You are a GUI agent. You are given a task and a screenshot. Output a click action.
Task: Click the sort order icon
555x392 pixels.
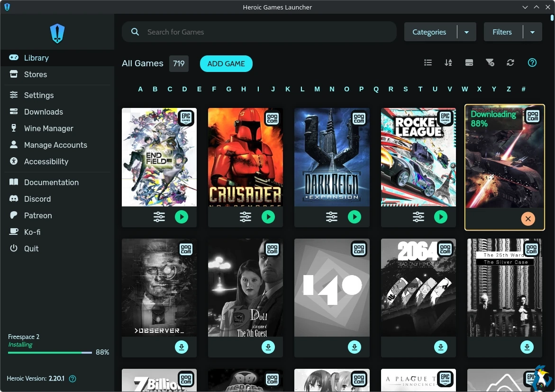pos(448,63)
